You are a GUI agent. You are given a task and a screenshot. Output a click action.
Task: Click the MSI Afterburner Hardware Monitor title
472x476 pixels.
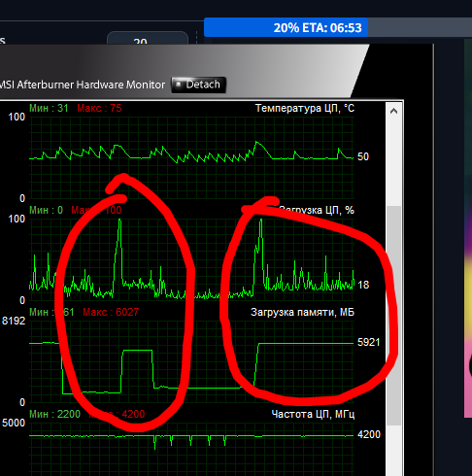(83, 85)
